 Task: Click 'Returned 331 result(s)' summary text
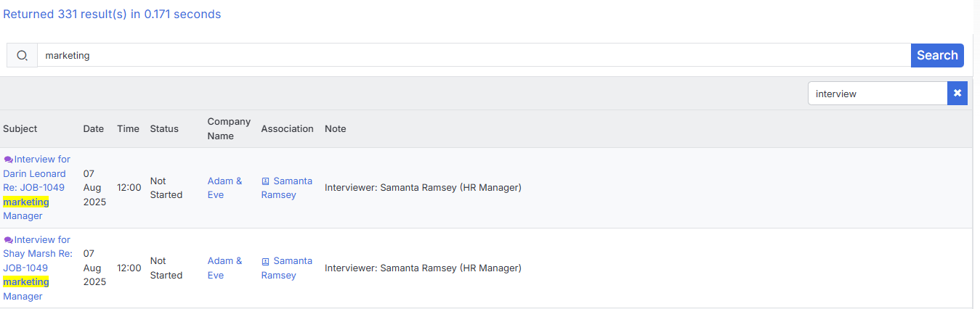pos(112,14)
